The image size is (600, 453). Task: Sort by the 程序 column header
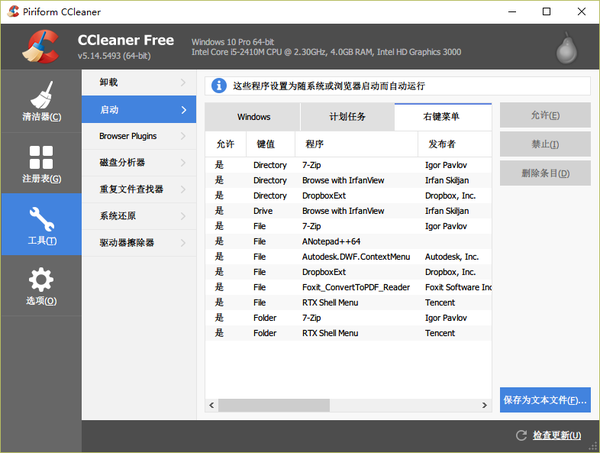coord(356,144)
